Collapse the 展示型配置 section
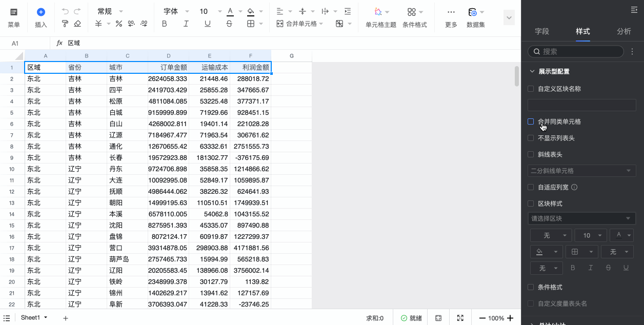 click(x=532, y=71)
